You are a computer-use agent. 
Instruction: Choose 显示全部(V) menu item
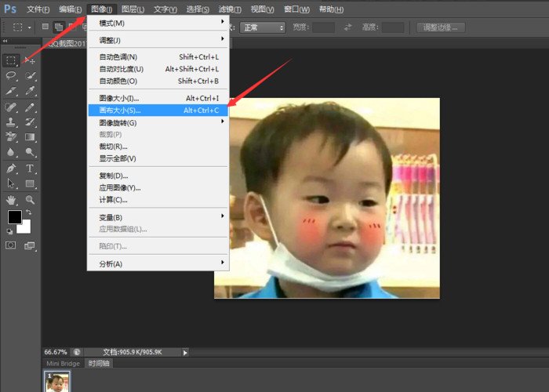tap(158, 158)
